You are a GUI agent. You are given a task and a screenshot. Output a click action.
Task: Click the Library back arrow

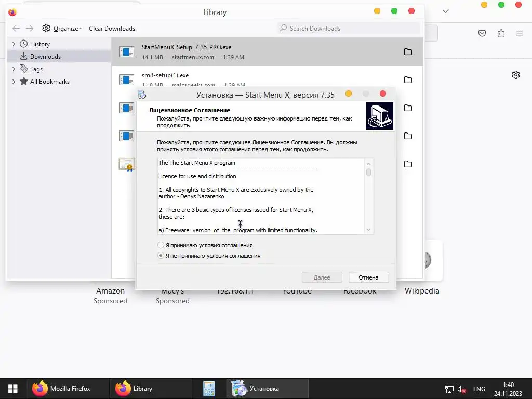[16, 29]
